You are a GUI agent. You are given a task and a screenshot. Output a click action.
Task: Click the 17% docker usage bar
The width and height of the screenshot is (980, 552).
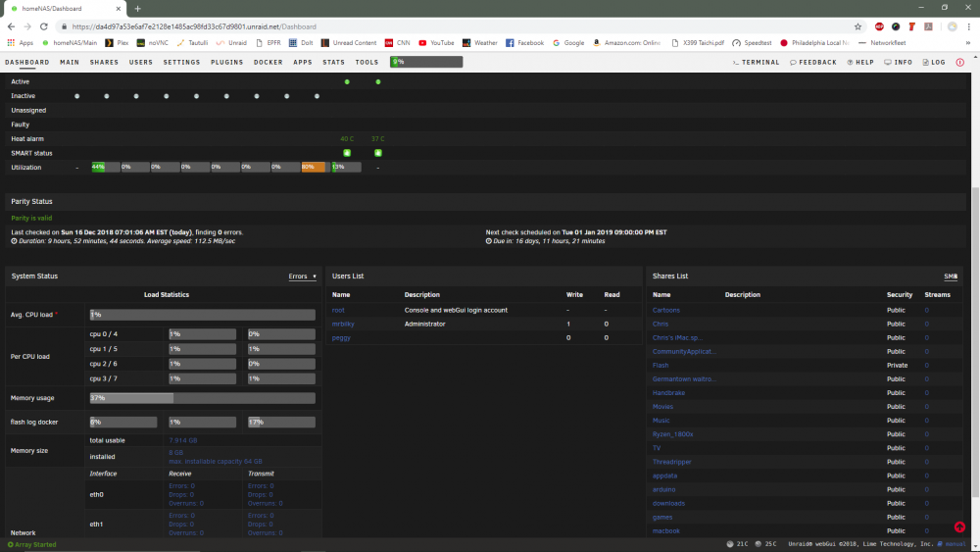click(x=281, y=422)
